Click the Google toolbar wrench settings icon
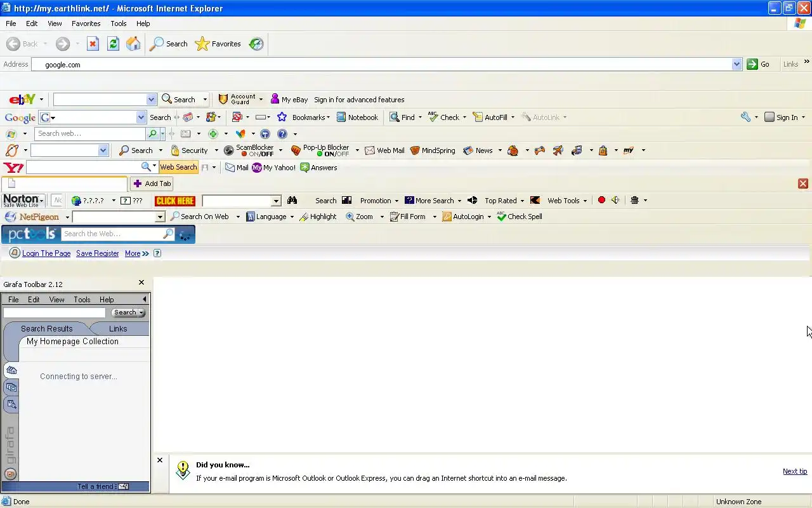812x508 pixels. click(745, 117)
